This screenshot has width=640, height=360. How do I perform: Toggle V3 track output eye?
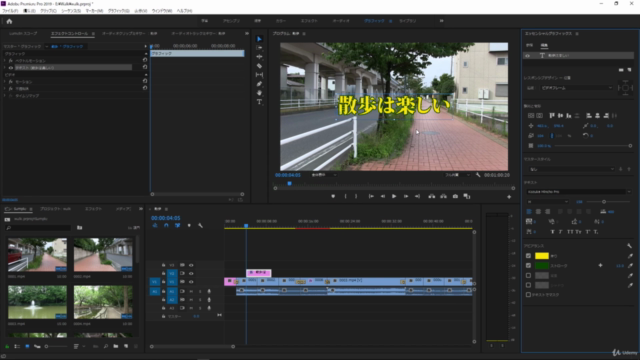click(191, 265)
